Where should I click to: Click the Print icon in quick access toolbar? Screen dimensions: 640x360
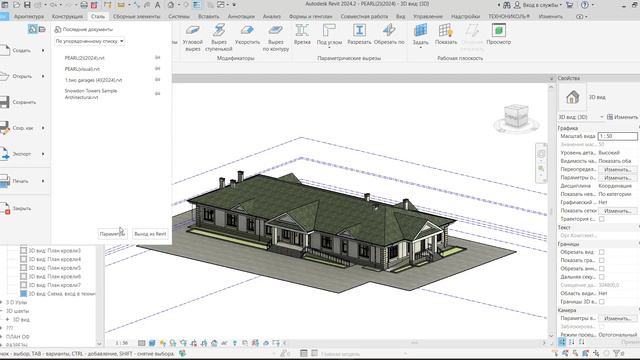tap(83, 5)
